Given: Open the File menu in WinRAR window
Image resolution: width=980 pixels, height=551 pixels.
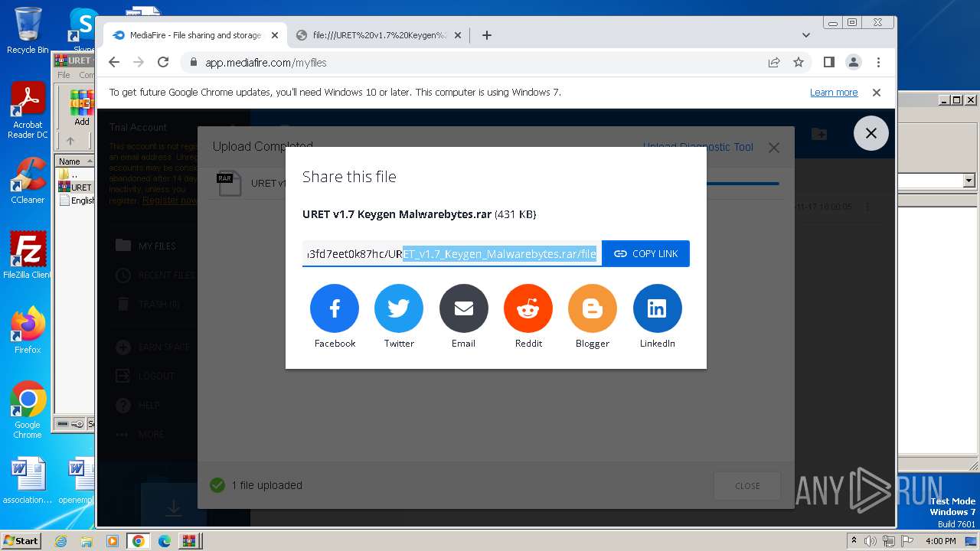Looking at the screenshot, I should 64,75.
